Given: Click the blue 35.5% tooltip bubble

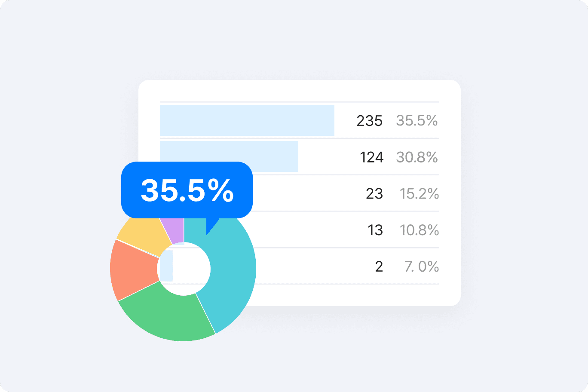Looking at the screenshot, I should point(187,190).
